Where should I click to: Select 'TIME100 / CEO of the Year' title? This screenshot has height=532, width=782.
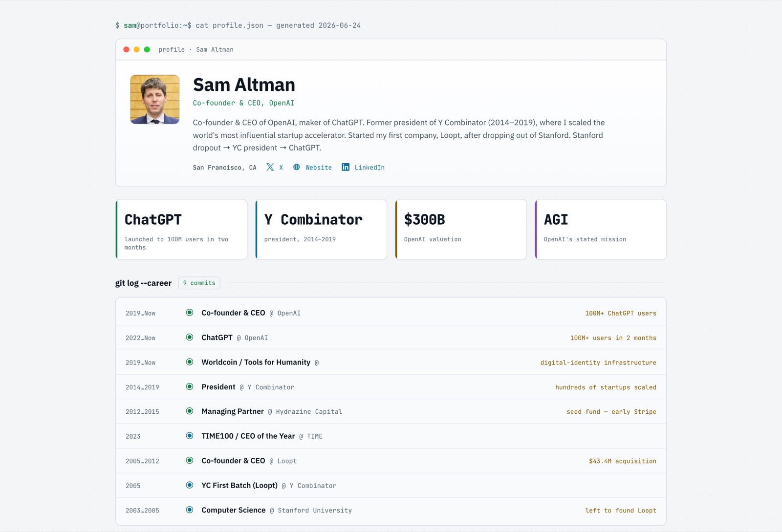coord(248,436)
